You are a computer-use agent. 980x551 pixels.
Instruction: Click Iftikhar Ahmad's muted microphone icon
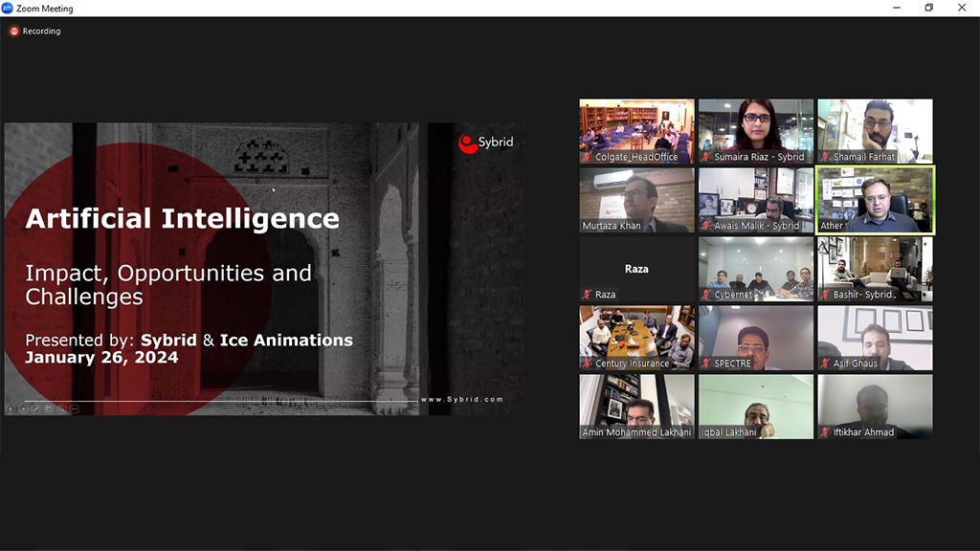825,431
